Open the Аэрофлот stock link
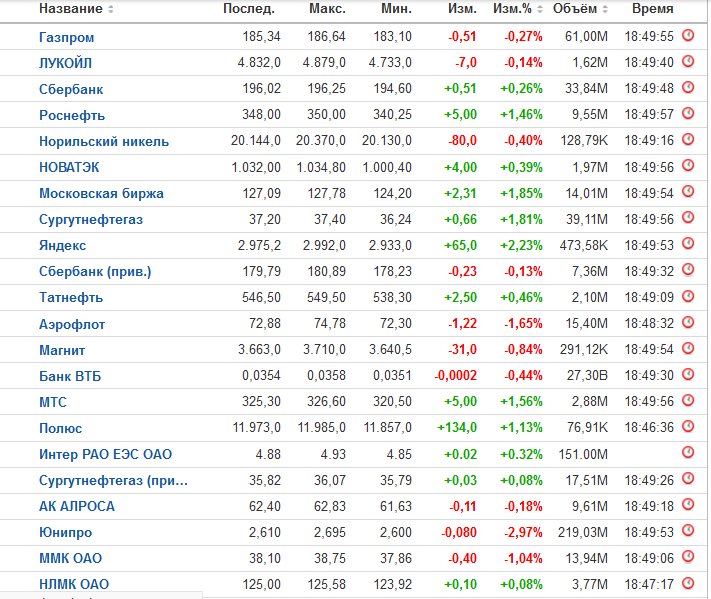This screenshot has height=599, width=711. [72, 324]
